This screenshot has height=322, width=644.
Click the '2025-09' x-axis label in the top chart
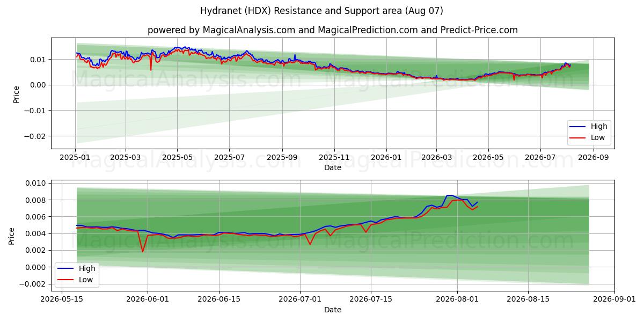[282, 158]
